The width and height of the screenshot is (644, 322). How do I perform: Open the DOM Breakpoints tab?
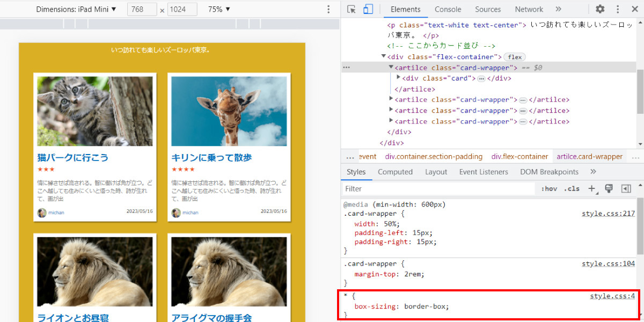549,172
